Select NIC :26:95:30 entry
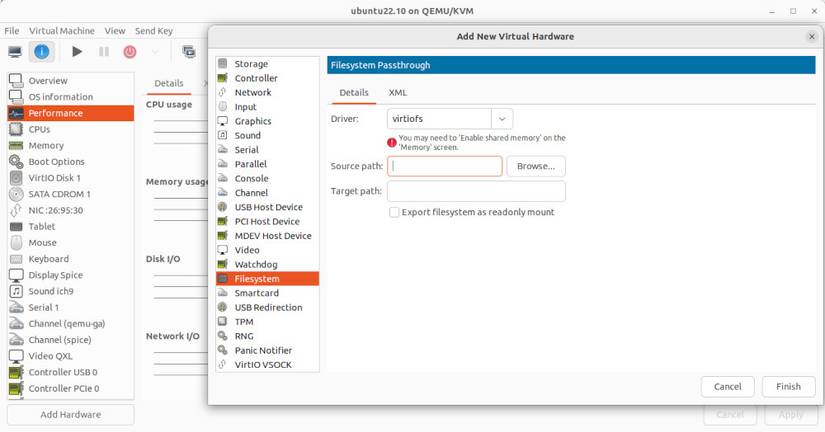The width and height of the screenshot is (825, 432). pyautogui.click(x=71, y=210)
